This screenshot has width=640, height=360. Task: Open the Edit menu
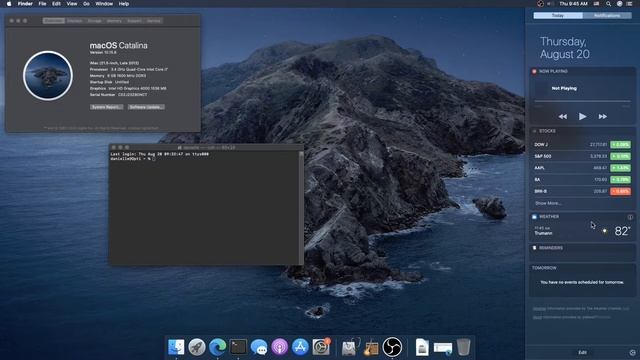pos(56,4)
